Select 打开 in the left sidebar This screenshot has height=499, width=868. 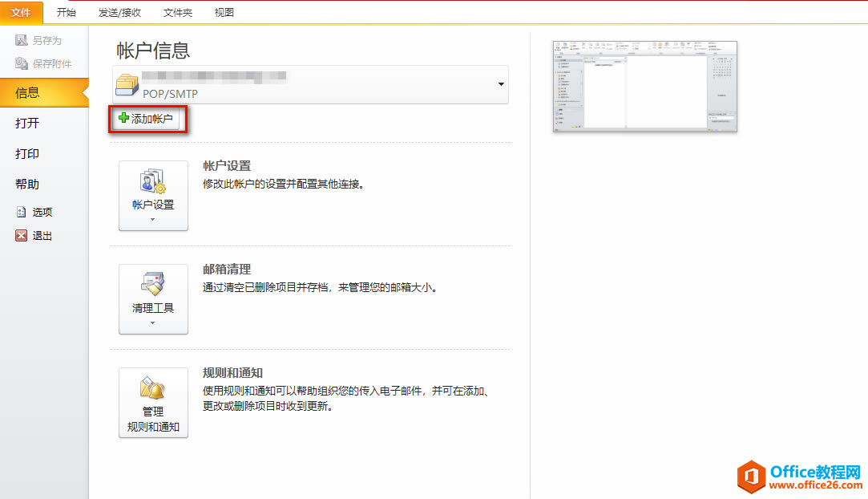click(x=27, y=124)
